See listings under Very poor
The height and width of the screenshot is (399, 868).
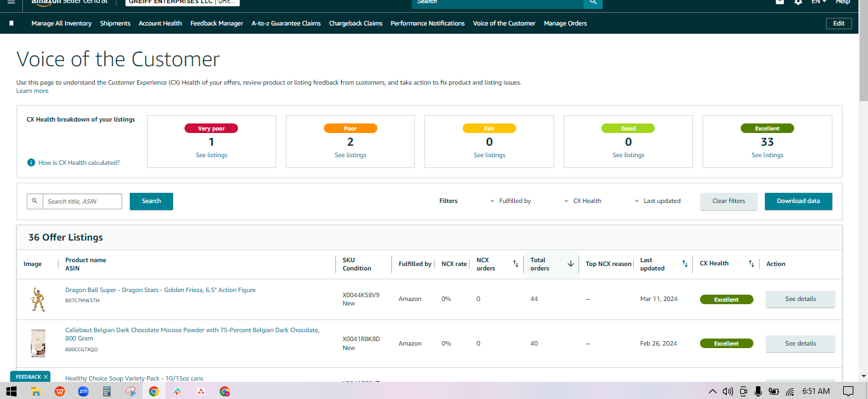tap(211, 155)
